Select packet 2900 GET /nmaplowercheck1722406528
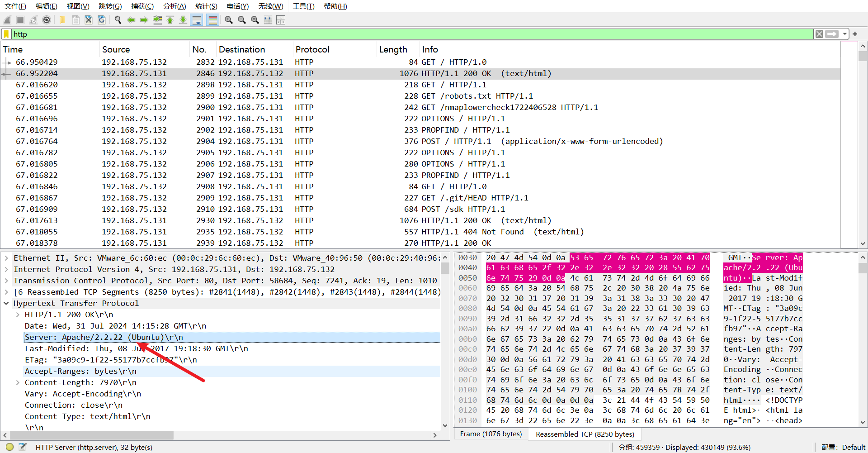 (x=420, y=107)
